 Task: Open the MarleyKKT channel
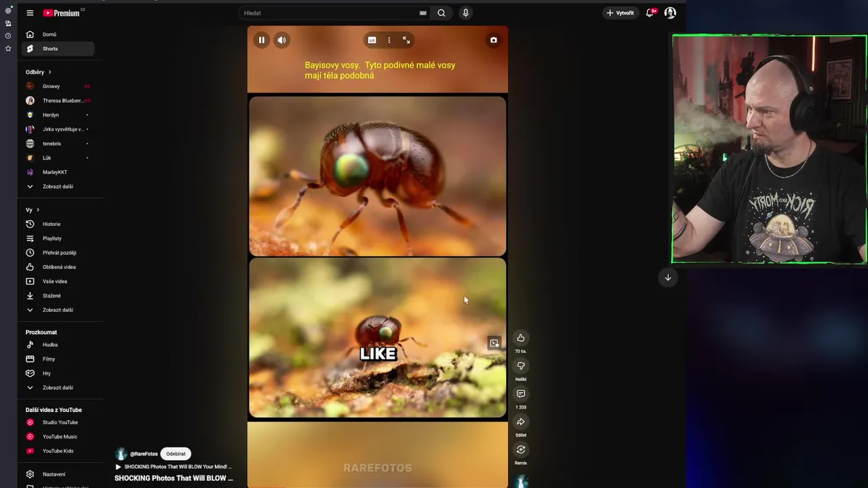[x=58, y=172]
